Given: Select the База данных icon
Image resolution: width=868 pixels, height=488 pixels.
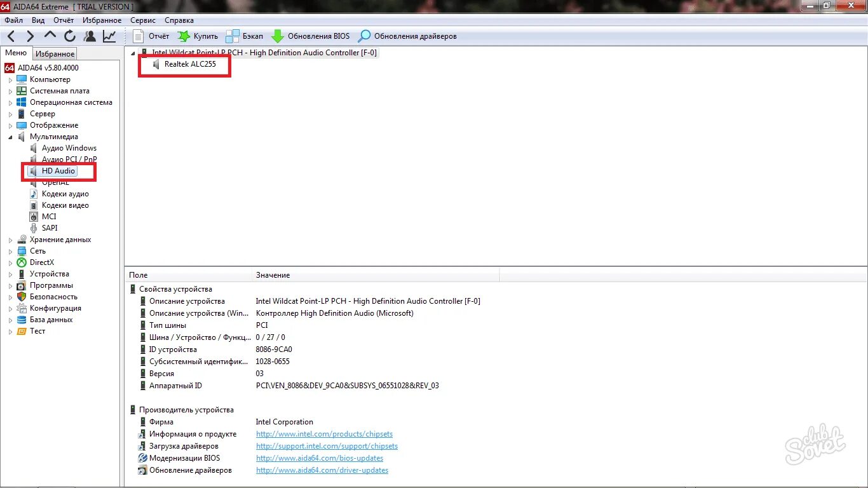Looking at the screenshot, I should click(22, 320).
